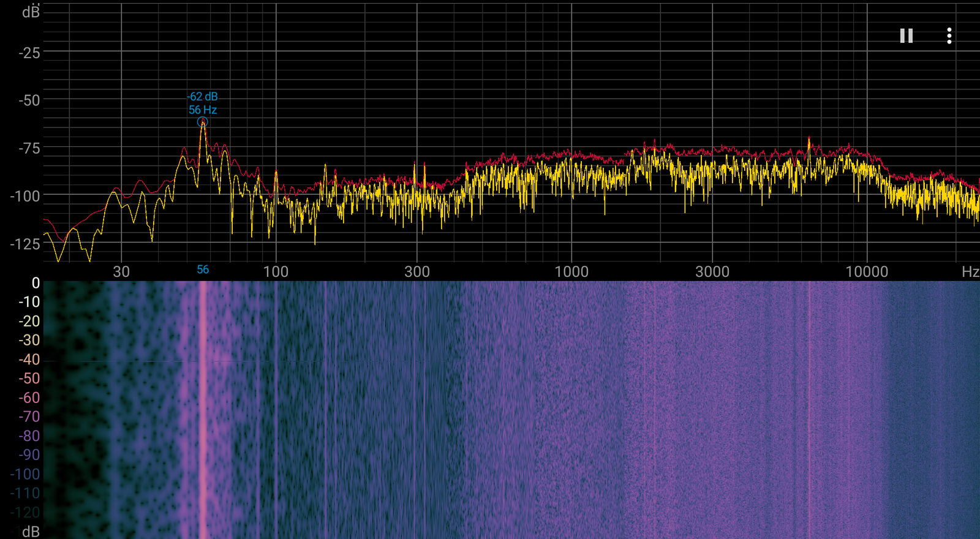980x539 pixels.
Task: Click the '-40' value on spectrogram color scale
Action: [29, 360]
